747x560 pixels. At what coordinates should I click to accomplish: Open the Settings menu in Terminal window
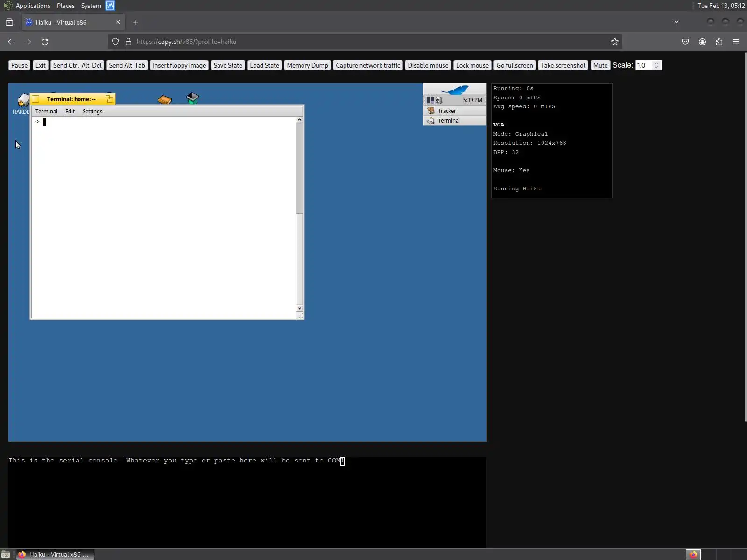[92, 112]
